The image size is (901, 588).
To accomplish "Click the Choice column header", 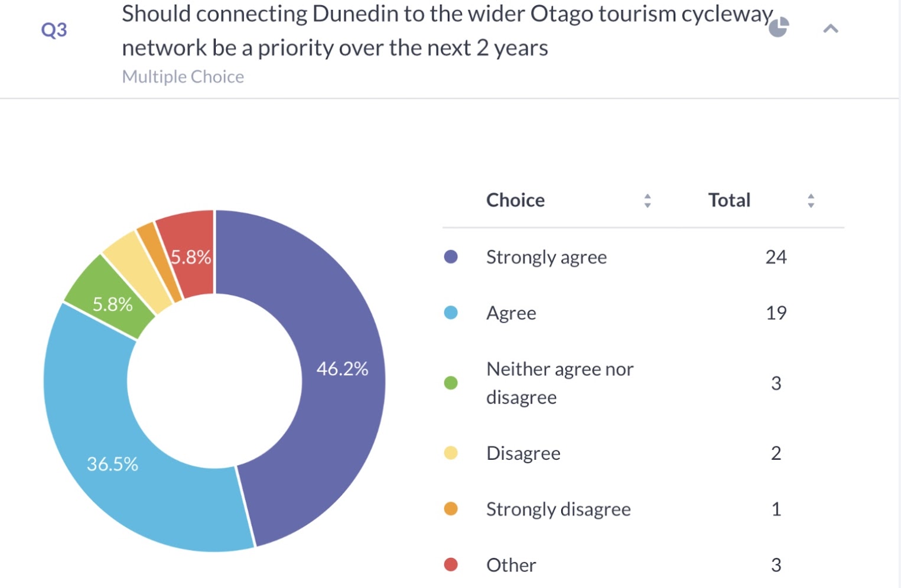I will coord(515,200).
